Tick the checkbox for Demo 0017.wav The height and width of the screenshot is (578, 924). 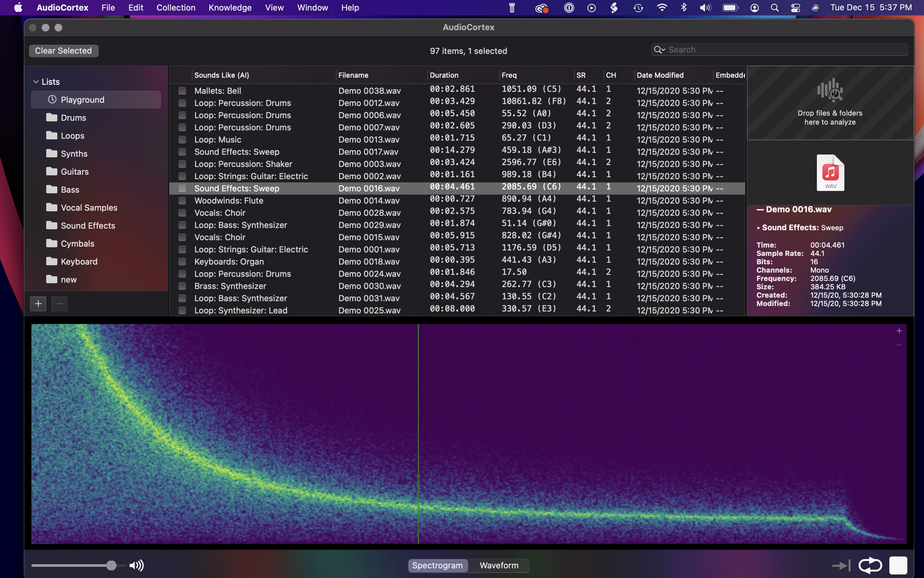tap(182, 152)
